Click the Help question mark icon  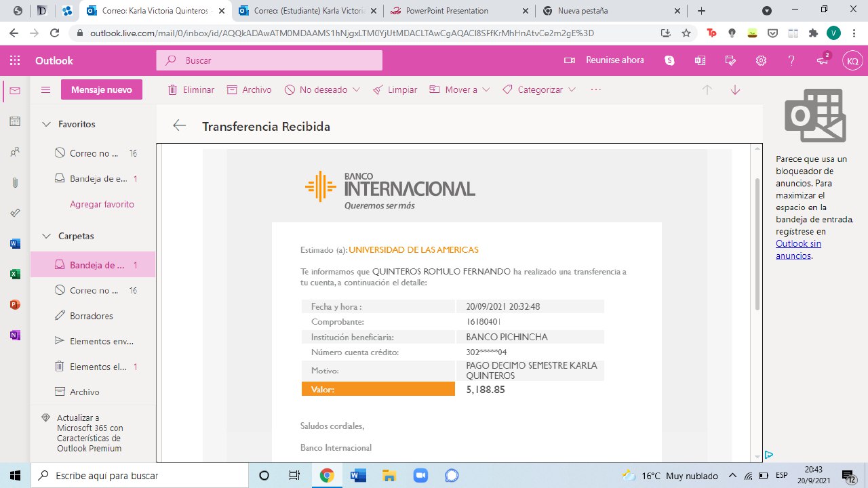(x=791, y=60)
